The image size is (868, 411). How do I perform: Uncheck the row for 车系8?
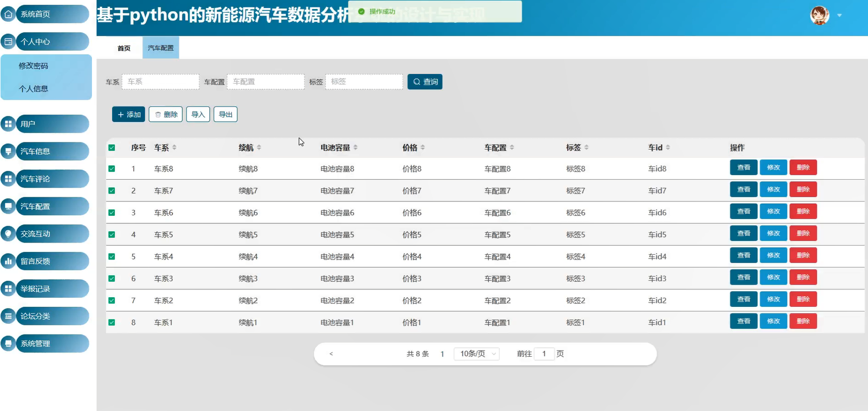pyautogui.click(x=112, y=169)
